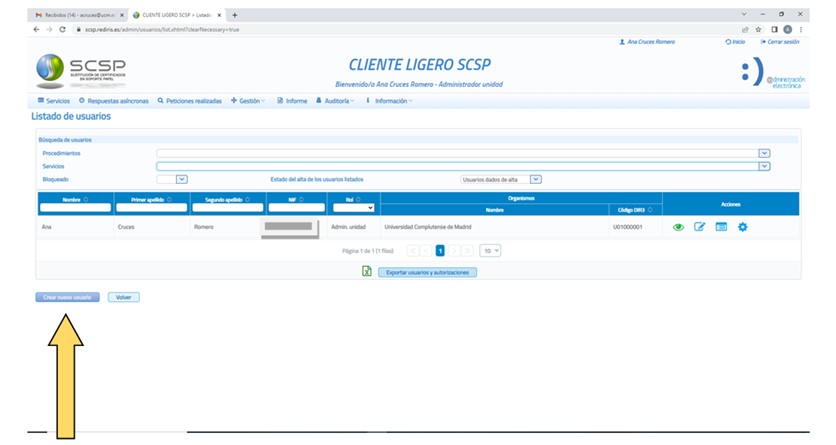The height and width of the screenshot is (445, 836).
Task: Sort table by Segundo apellido column
Action: tap(247, 199)
